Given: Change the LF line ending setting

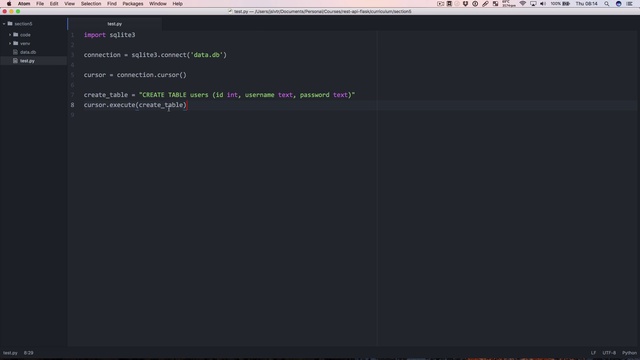Looking at the screenshot, I should [593, 353].
